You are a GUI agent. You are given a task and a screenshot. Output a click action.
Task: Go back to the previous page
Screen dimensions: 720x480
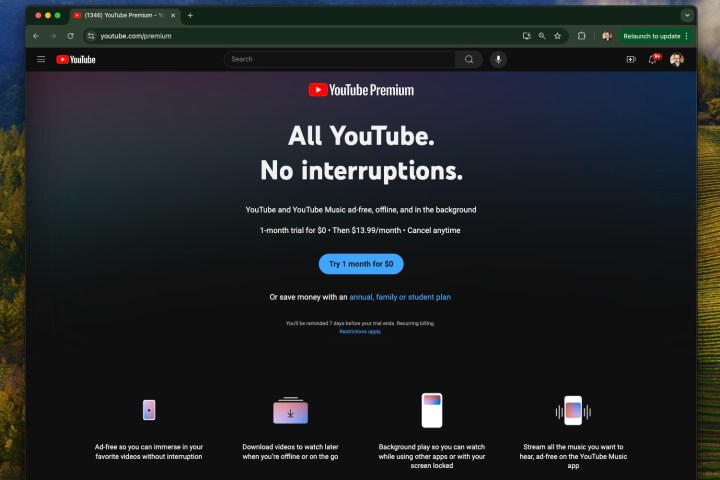36,36
